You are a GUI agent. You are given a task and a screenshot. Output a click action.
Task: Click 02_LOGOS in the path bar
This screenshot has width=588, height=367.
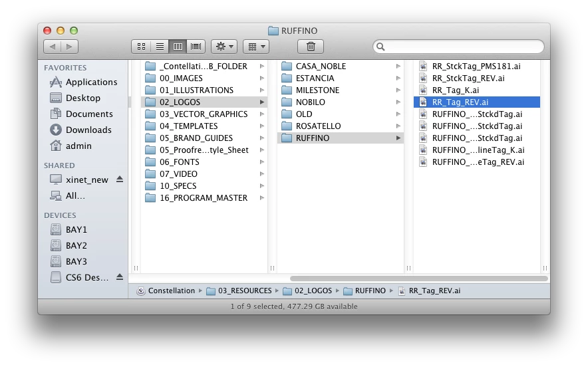pyautogui.click(x=307, y=291)
